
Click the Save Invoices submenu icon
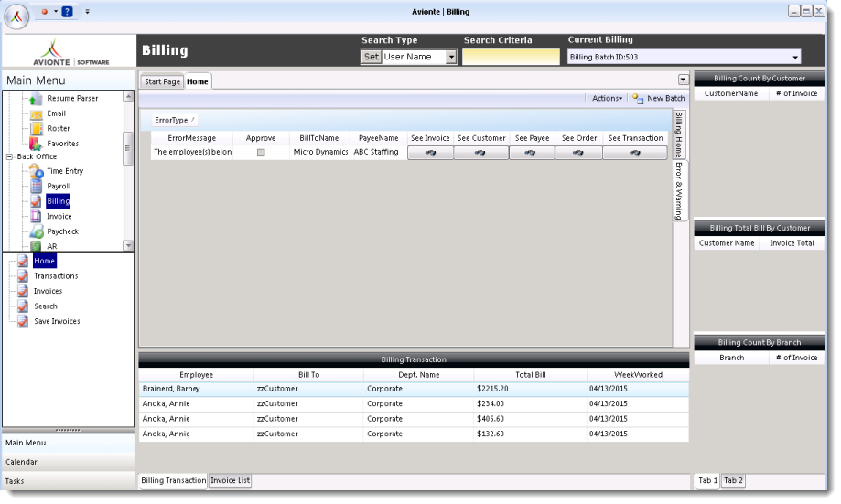pos(23,321)
